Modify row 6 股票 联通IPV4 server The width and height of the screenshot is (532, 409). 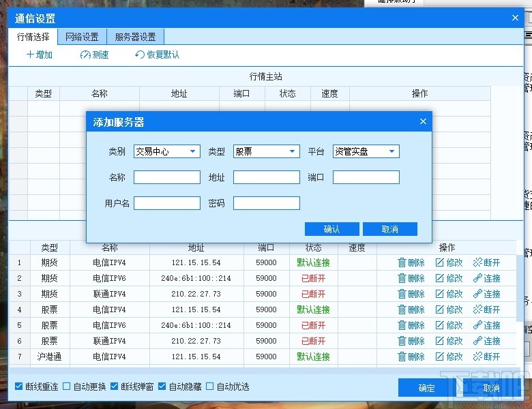click(x=449, y=341)
